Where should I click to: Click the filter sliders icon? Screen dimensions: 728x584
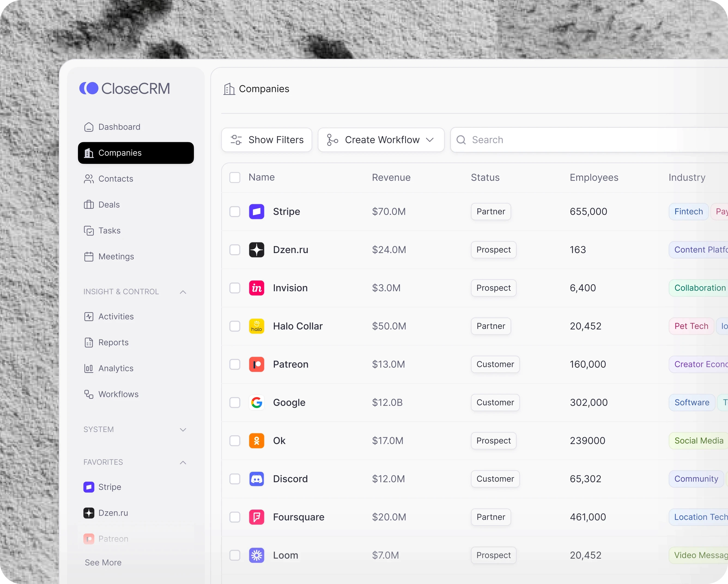pyautogui.click(x=236, y=140)
